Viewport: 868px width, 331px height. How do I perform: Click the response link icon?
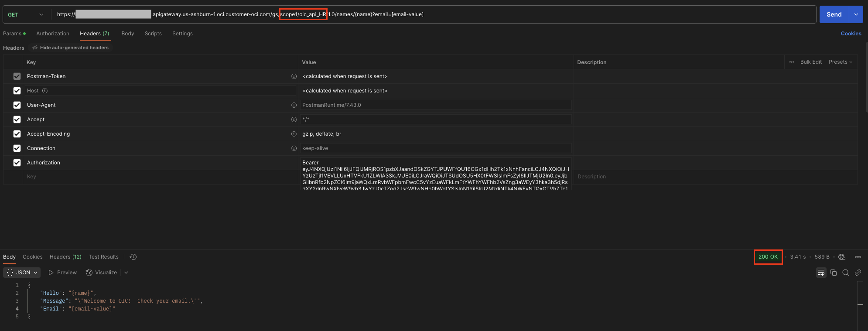pos(858,273)
